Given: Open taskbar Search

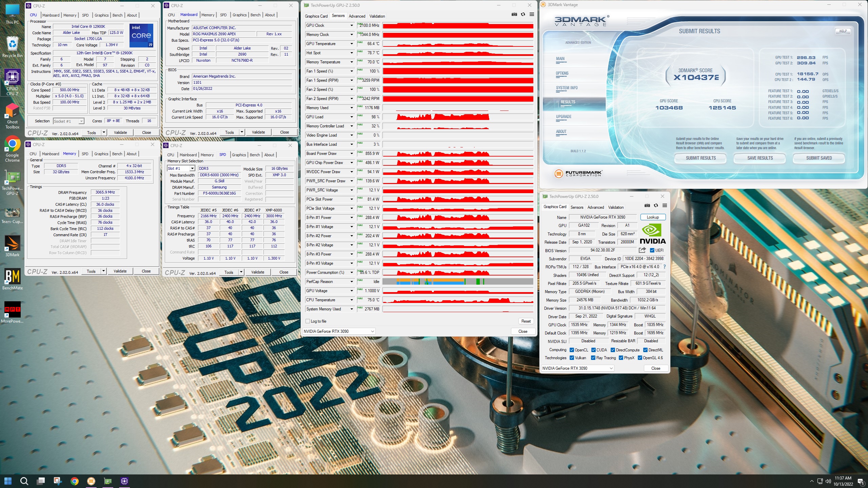Looking at the screenshot, I should pyautogui.click(x=24, y=481).
